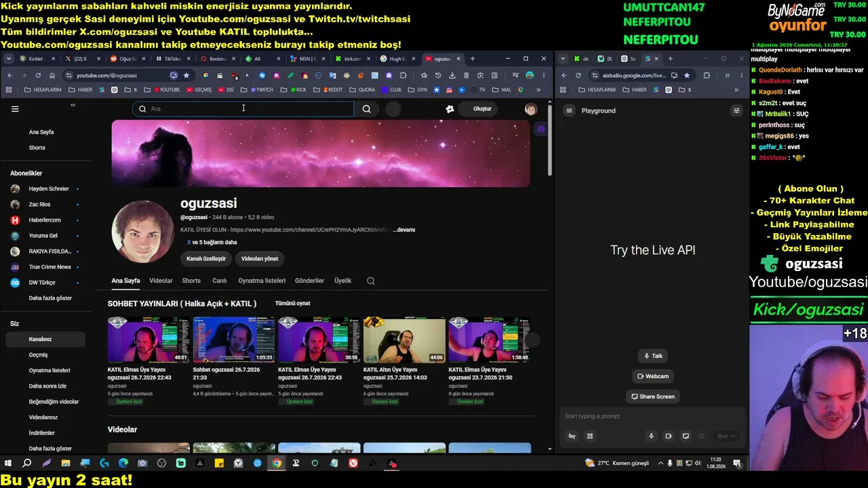868x488 pixels.
Task: Open the tab search dropdown in the YouTube window
Action: click(x=9, y=59)
